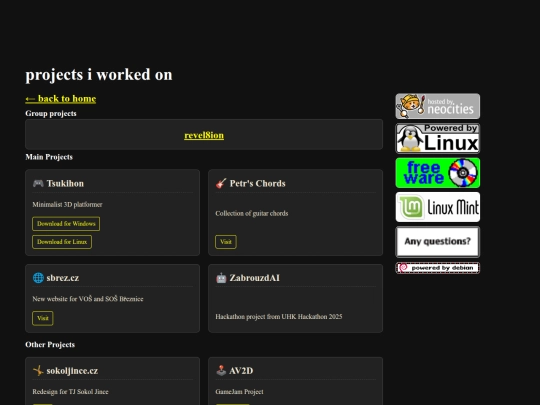Screen dimensions: 540x405
Task: Click Download for Windows button
Action: click(x=66, y=224)
